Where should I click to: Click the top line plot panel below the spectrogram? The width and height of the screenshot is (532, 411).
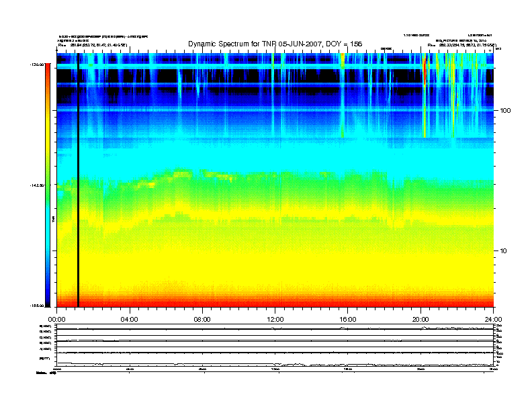pyautogui.click(x=275, y=326)
